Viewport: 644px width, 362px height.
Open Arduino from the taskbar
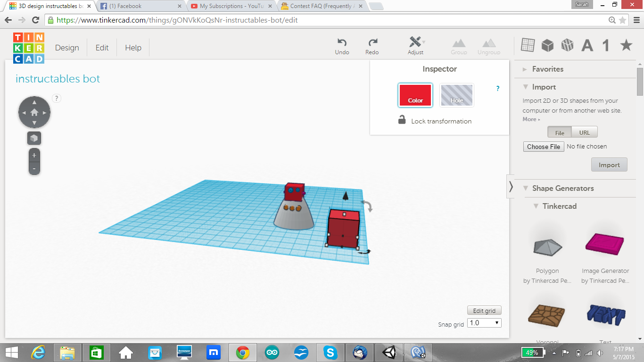[x=272, y=352]
